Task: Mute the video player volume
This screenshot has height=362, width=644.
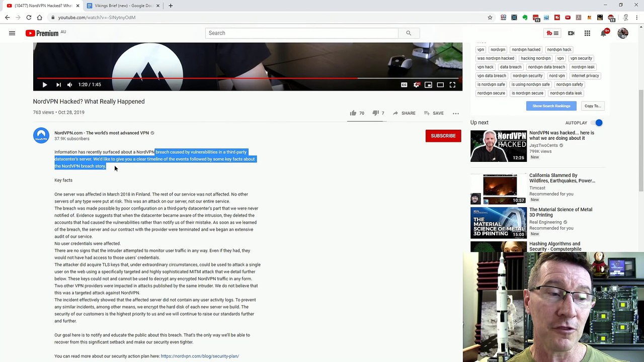Action: point(70,85)
